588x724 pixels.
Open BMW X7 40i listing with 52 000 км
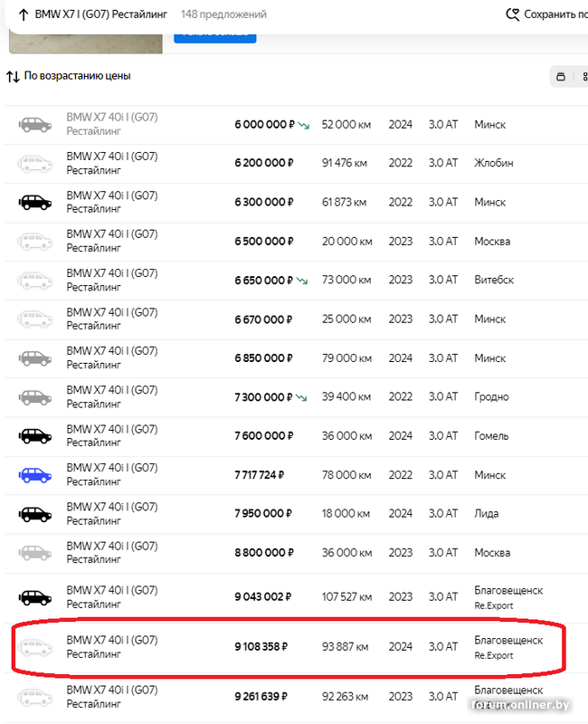click(x=111, y=124)
